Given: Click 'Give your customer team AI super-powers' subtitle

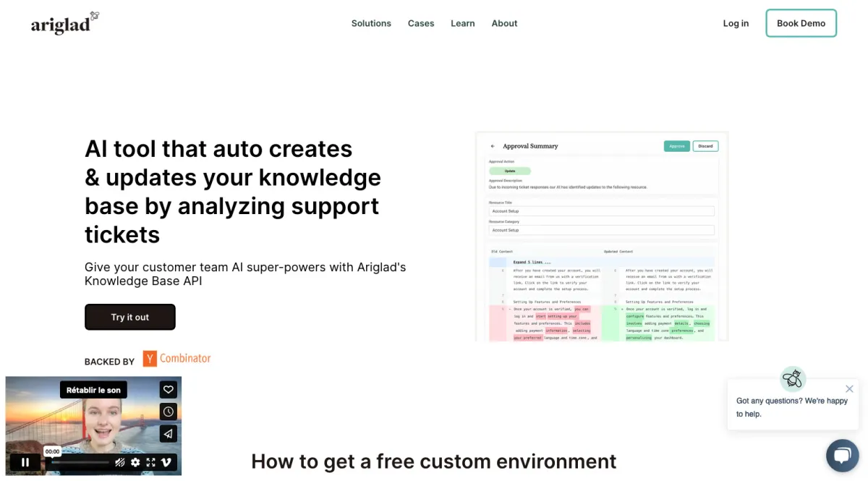Looking at the screenshot, I should point(245,274).
